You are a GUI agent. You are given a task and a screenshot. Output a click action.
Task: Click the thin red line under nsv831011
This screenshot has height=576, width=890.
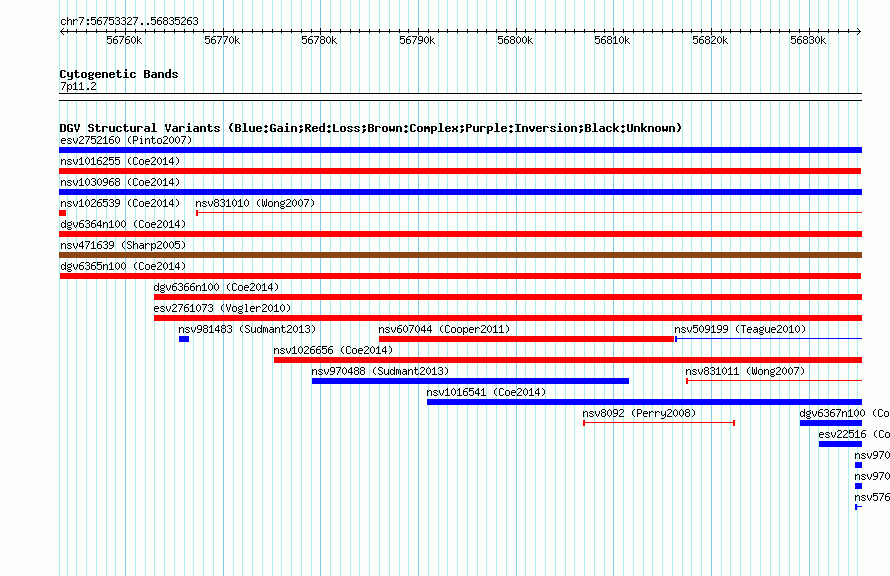(x=774, y=381)
